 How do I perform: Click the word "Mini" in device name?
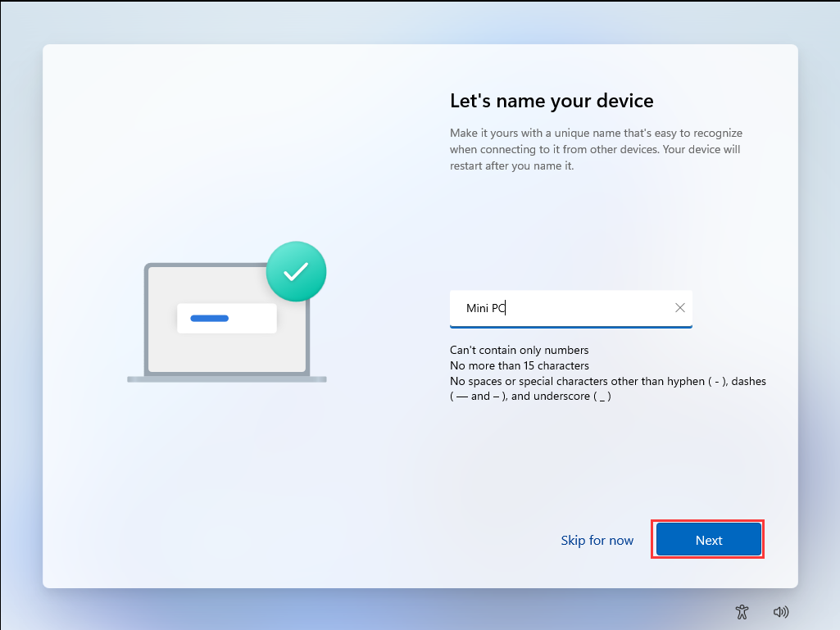pyautogui.click(x=476, y=308)
